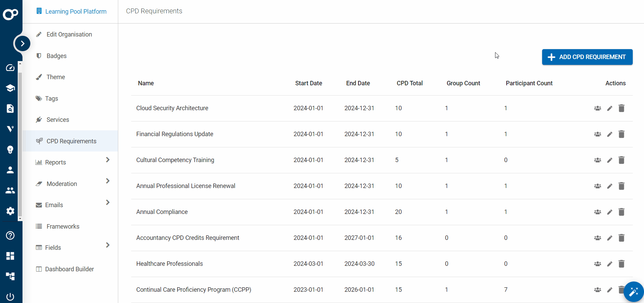644x303 pixels.
Task: Open the graduation cap learning icon
Action: 10,88
